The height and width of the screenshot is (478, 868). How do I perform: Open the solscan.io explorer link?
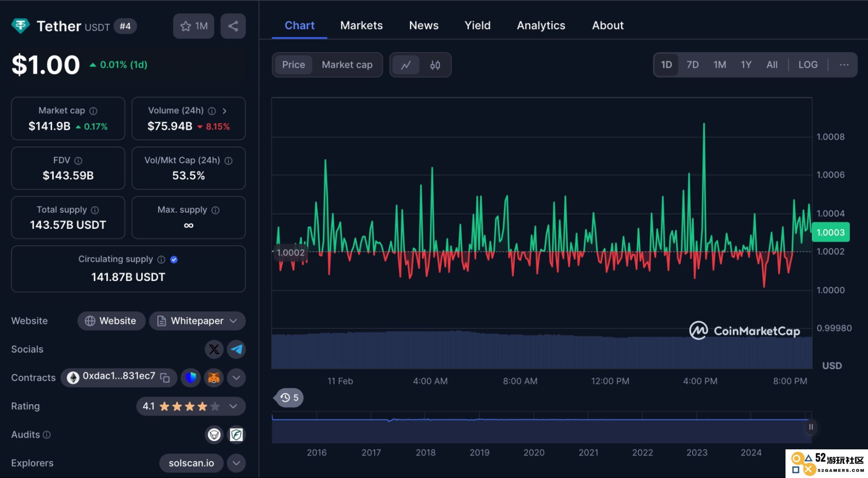tap(191, 463)
